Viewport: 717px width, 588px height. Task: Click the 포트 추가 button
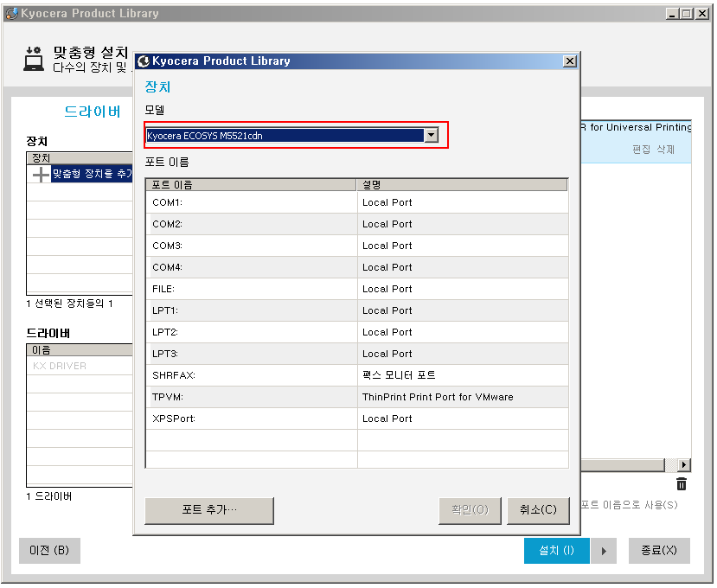(x=209, y=511)
